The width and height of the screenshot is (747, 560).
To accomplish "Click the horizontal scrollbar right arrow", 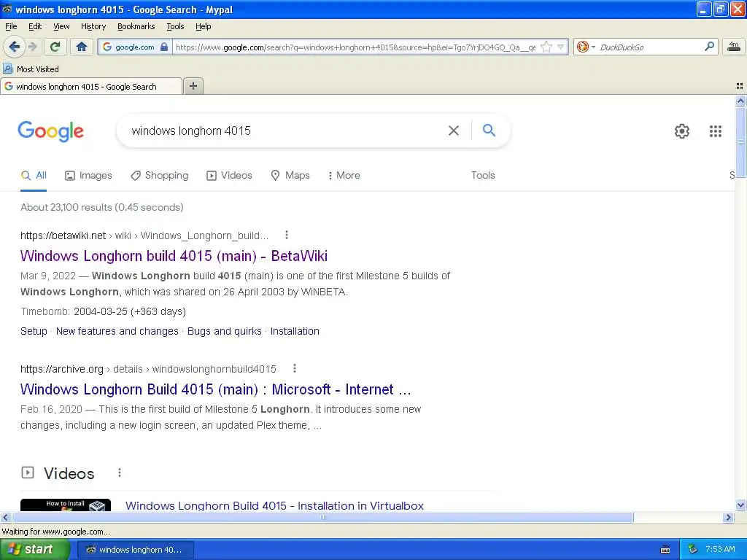I will (728, 517).
